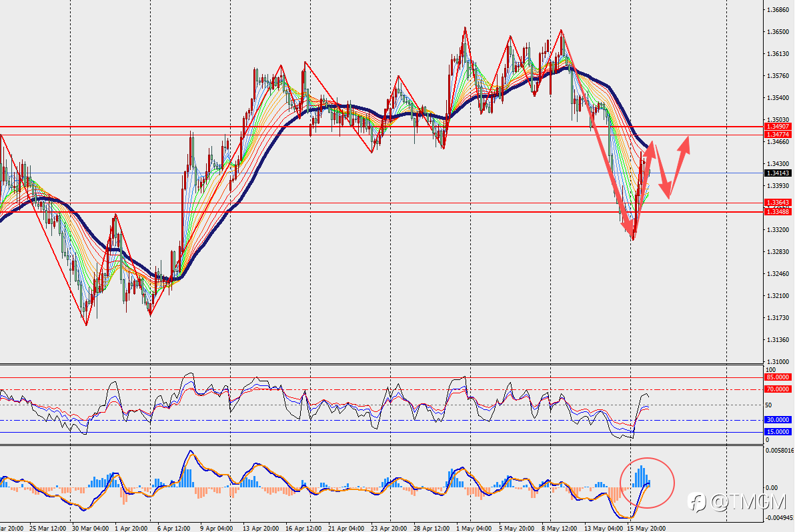Viewport: 795px width, 532px height.
Task: Click the 1.36500 price axis value
Action: pos(778,31)
